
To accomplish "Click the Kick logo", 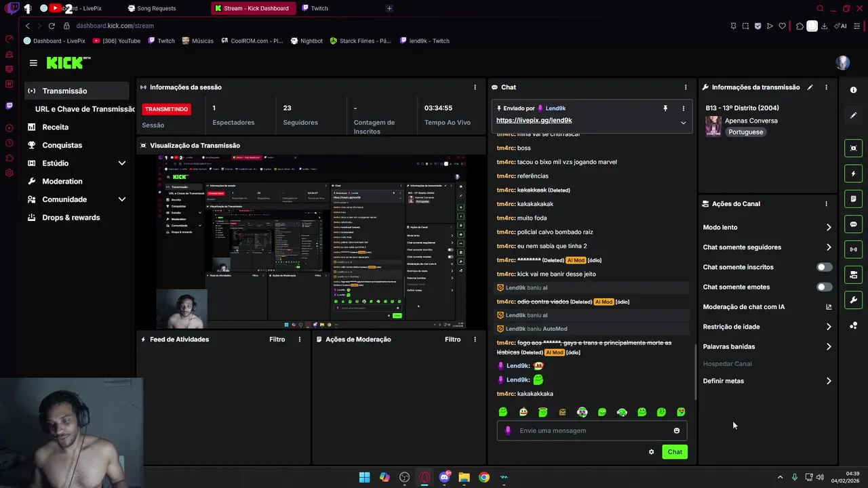I will 68,63.
